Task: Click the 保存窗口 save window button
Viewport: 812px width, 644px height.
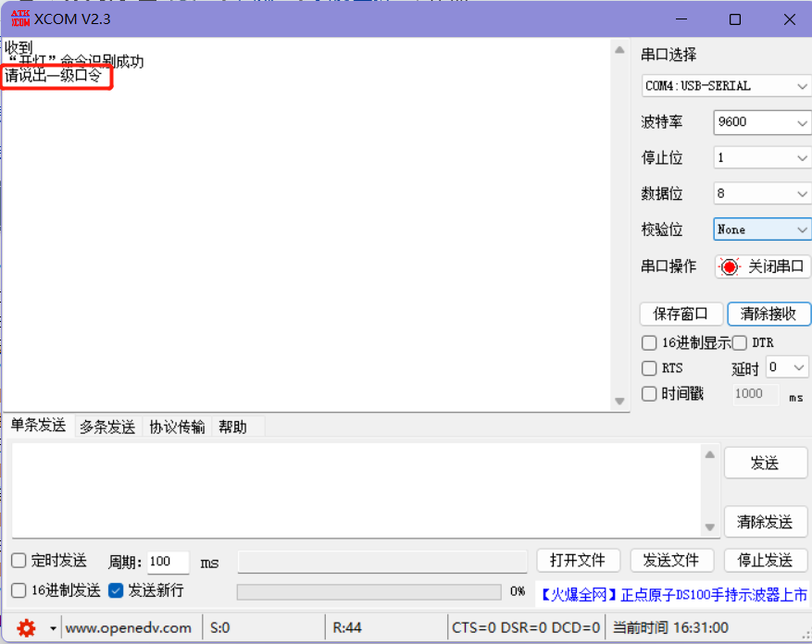Action: click(681, 314)
